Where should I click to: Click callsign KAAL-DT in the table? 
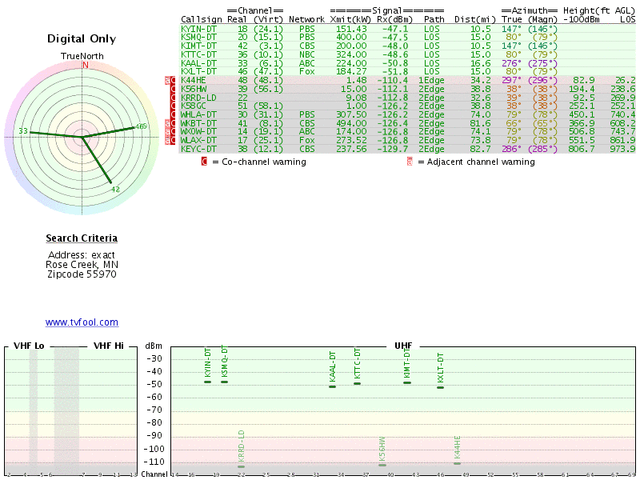click(199, 63)
